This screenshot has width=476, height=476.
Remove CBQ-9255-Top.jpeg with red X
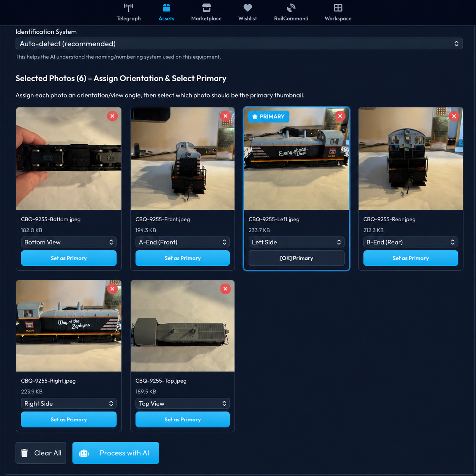coord(225,289)
